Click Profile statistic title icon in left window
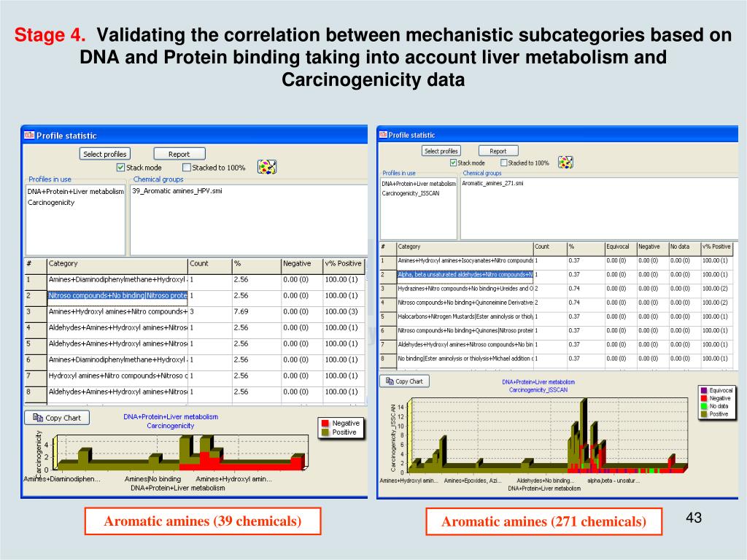747x560 pixels. [29, 135]
